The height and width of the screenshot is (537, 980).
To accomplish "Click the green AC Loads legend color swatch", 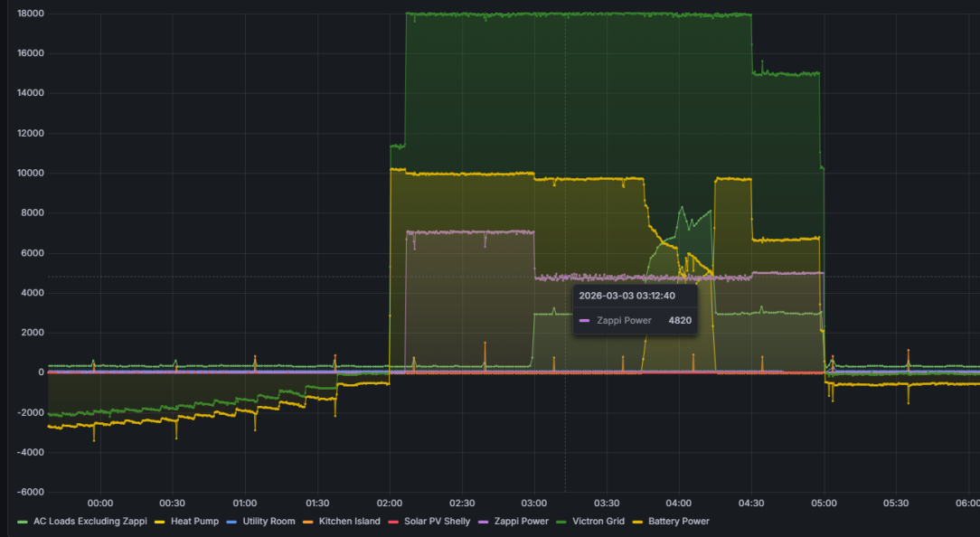I will (23, 522).
